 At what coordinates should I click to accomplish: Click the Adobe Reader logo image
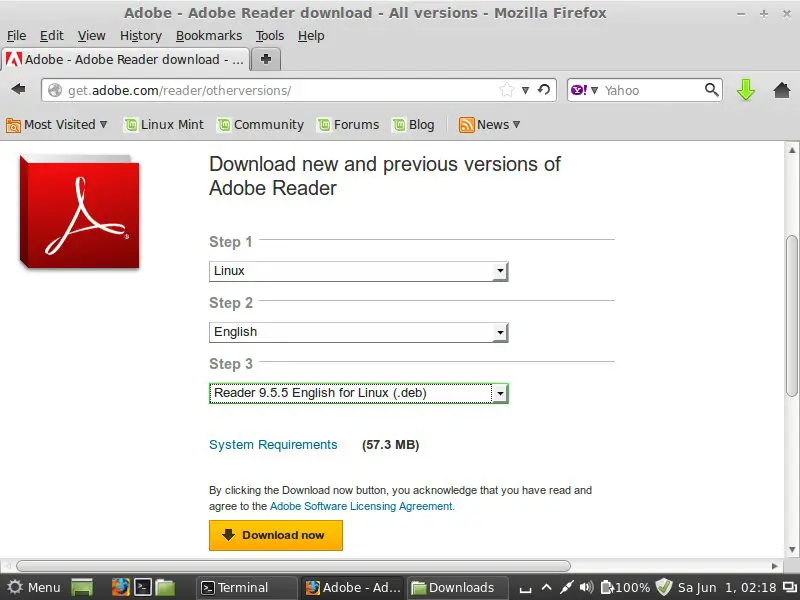click(x=79, y=211)
